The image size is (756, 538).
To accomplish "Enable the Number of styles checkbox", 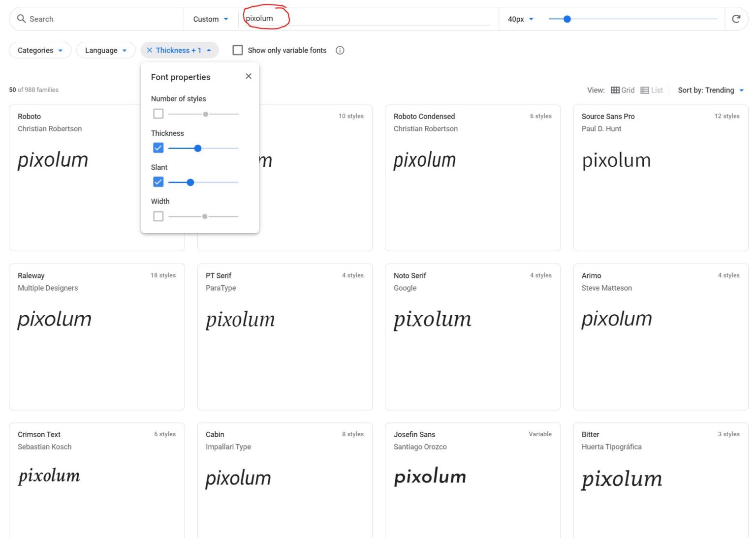I will tap(158, 114).
